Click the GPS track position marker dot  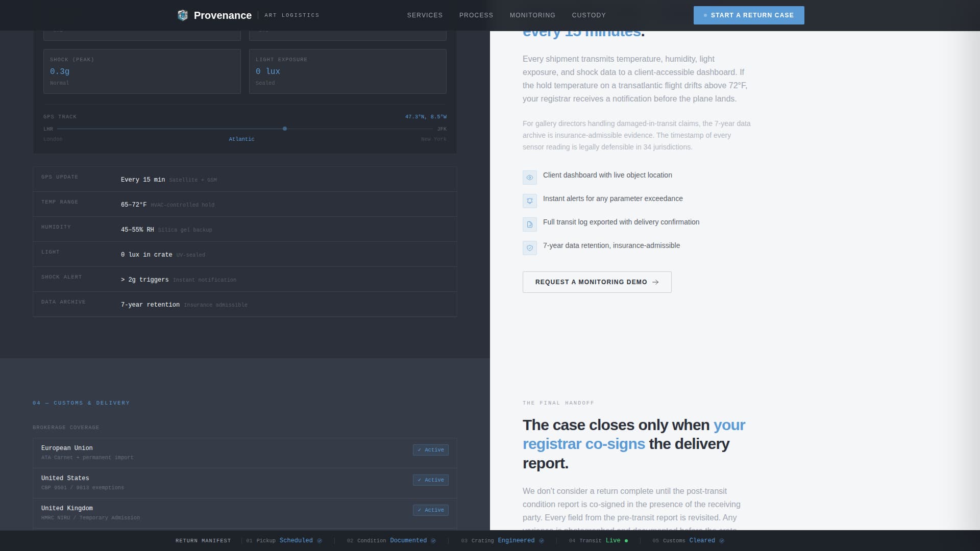click(285, 129)
